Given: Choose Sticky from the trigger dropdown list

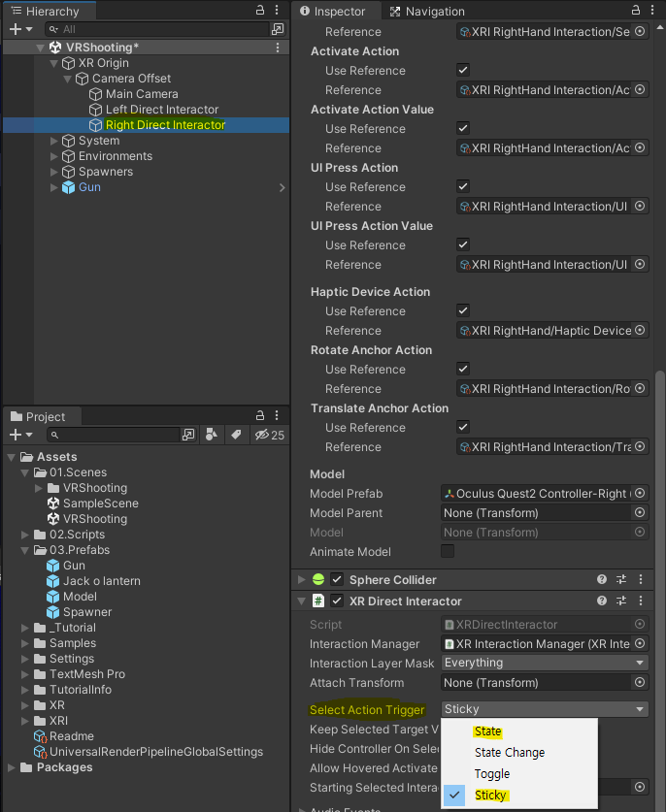Looking at the screenshot, I should click(x=519, y=795).
